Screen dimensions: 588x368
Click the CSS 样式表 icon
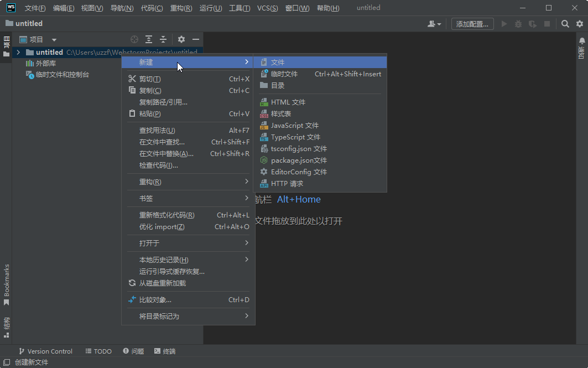tap(264, 113)
